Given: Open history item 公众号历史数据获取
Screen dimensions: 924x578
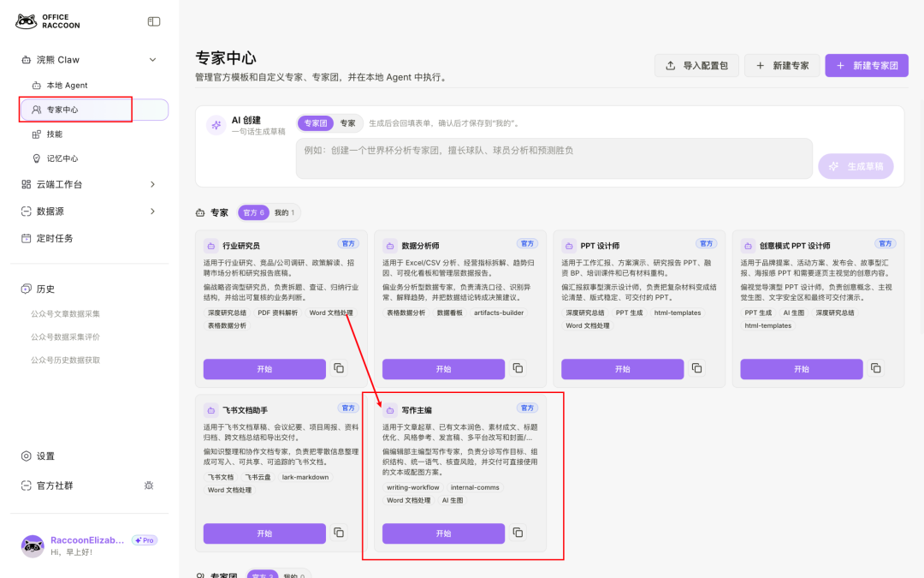Looking at the screenshot, I should coord(65,360).
